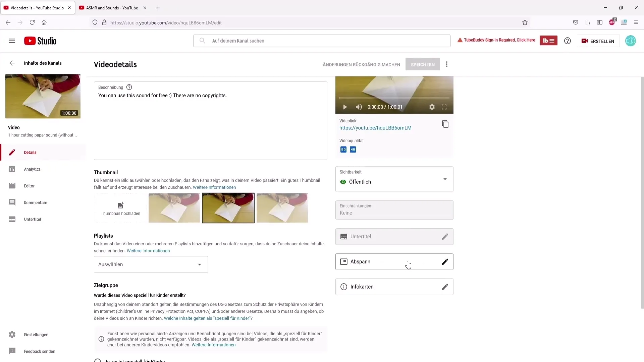Open Untertitel sidebar section
Viewport: 644px width, 362px height.
pyautogui.click(x=32, y=220)
